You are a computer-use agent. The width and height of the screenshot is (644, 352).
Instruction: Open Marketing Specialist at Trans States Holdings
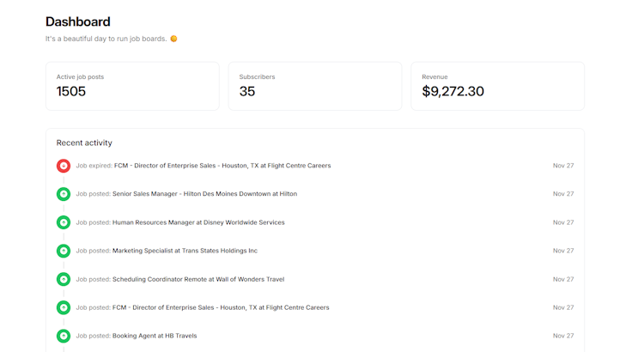coord(185,251)
